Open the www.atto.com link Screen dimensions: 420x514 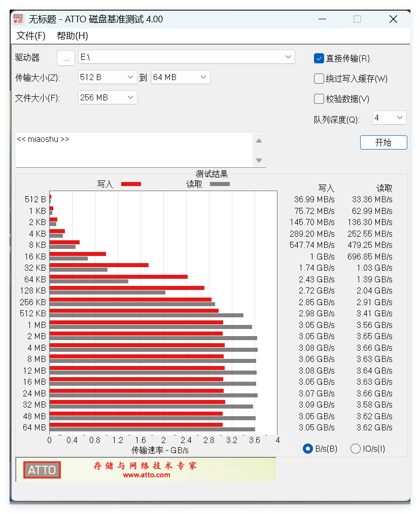[147, 475]
